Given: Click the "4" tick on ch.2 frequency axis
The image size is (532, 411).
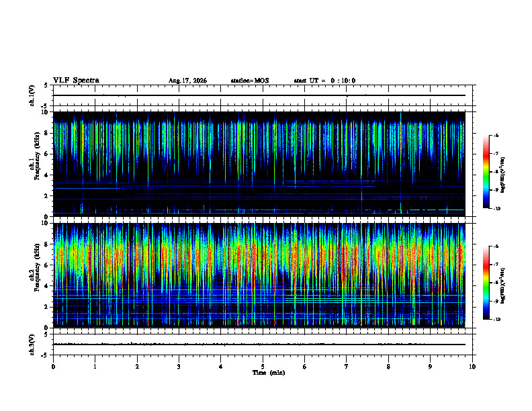Looking at the screenshot, I should point(46,286).
